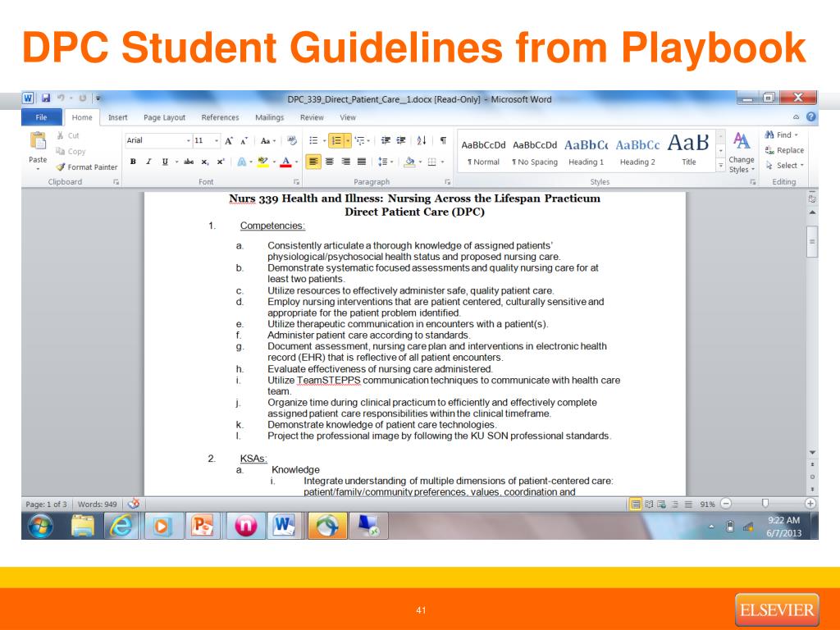Expand the Bullets list dropdown
This screenshot has height=630, width=840.
tap(325, 141)
